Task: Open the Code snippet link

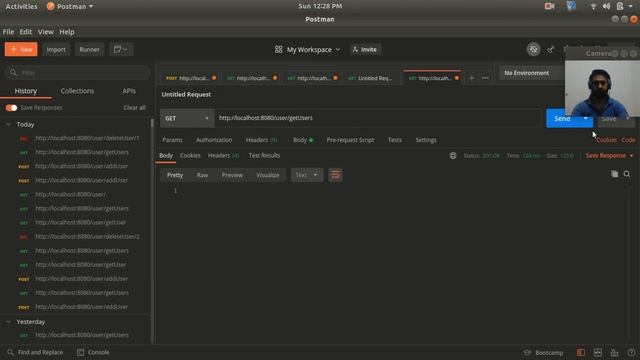Action: [x=628, y=140]
